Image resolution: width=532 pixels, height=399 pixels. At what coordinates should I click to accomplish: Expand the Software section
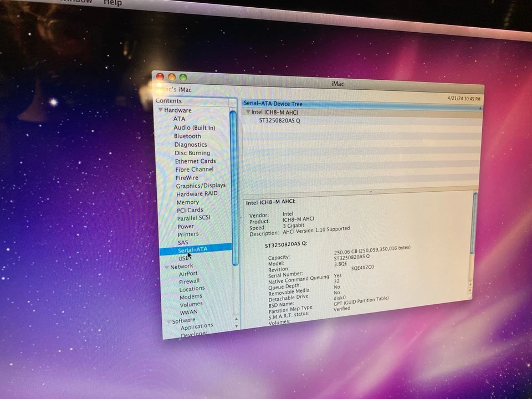point(168,320)
